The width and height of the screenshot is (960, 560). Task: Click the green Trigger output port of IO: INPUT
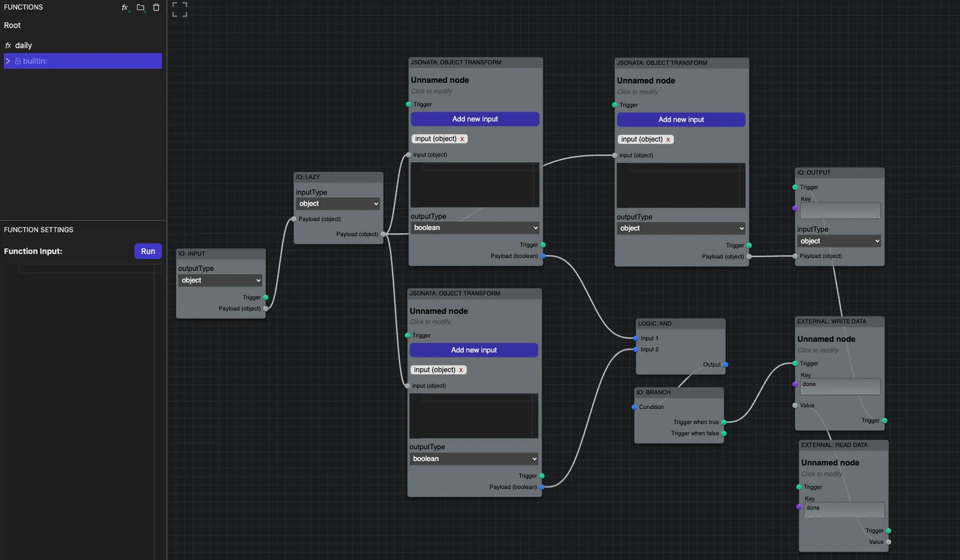coord(266,297)
